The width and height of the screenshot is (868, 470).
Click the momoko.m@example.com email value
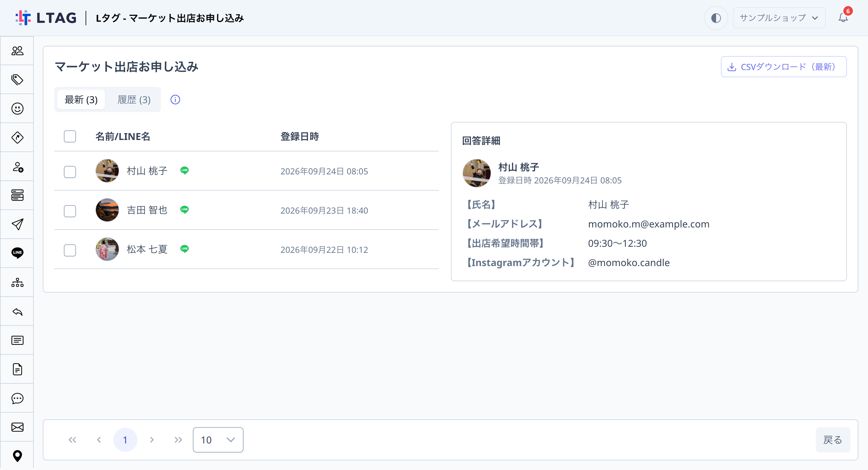649,224
